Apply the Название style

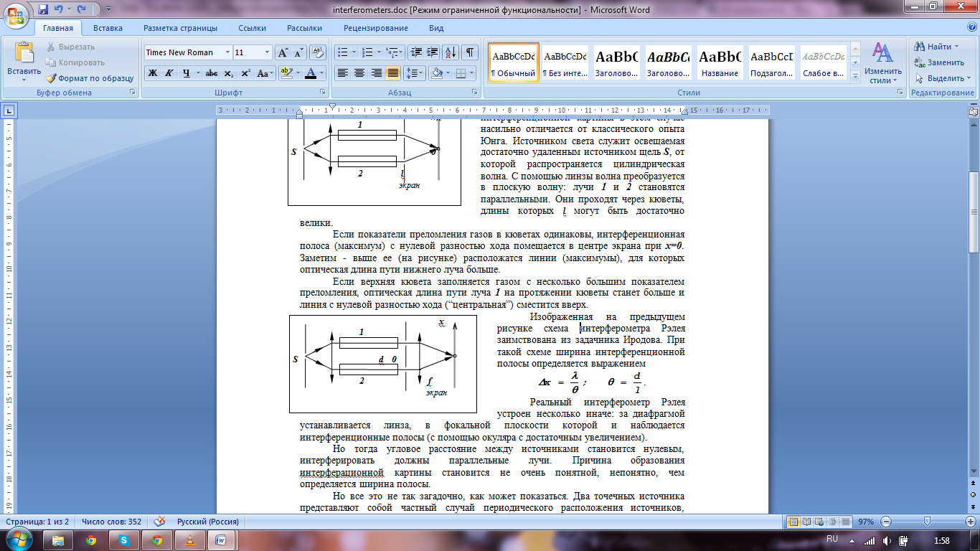pos(720,62)
